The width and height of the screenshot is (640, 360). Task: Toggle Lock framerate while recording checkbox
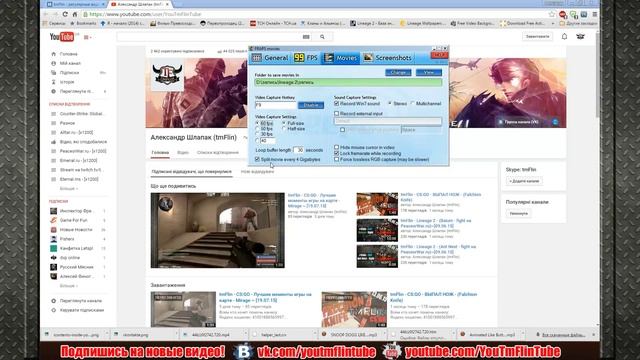pos(337,153)
